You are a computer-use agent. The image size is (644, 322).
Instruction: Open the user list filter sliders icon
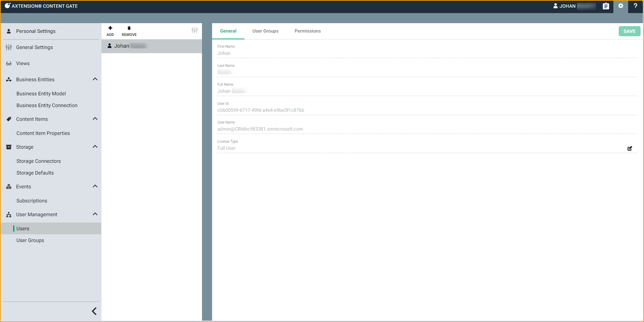[194, 31]
